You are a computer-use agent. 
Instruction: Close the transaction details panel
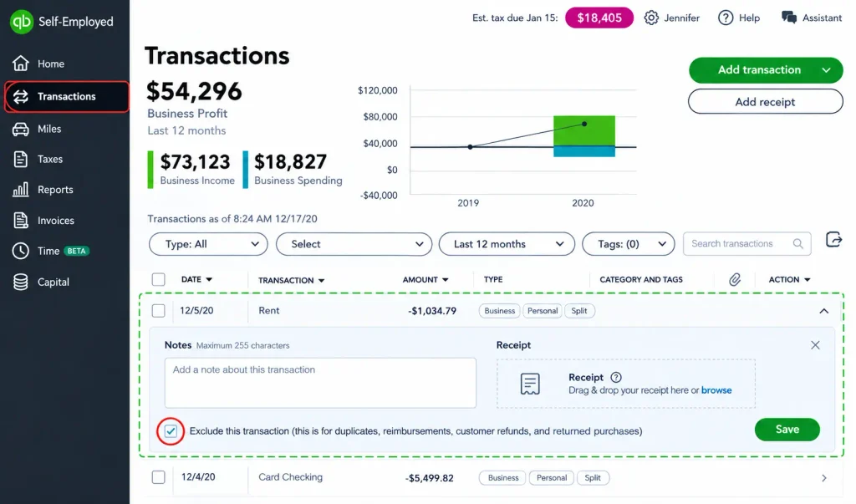(815, 345)
